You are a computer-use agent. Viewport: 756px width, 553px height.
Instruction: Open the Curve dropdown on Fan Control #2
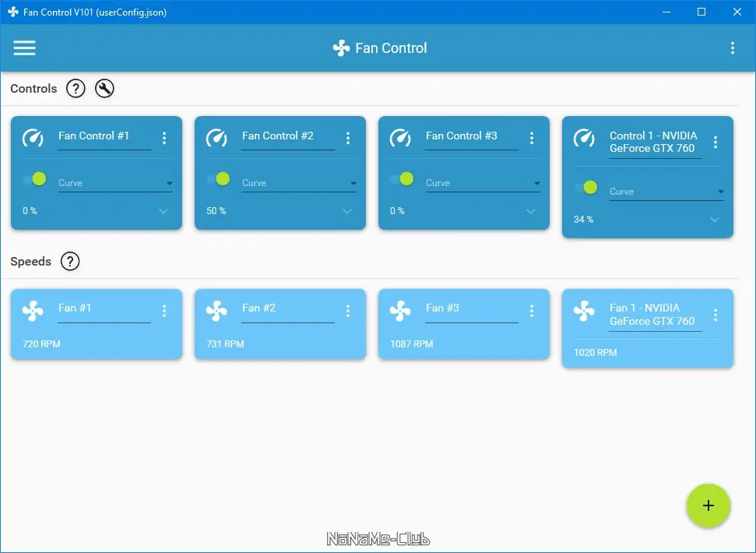coord(299,183)
